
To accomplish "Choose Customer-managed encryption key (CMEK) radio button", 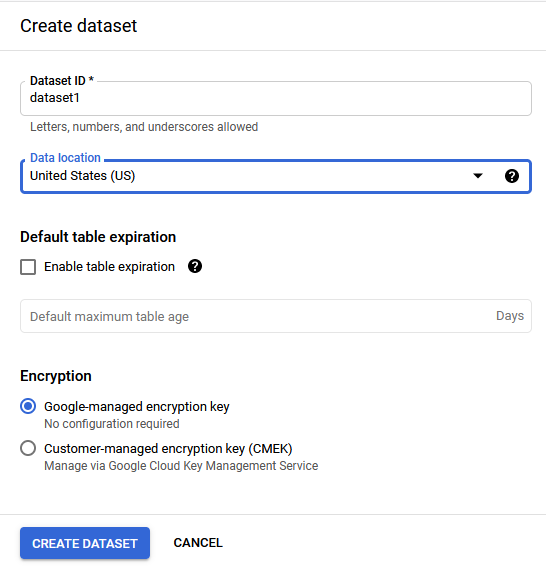I will pos(28,448).
